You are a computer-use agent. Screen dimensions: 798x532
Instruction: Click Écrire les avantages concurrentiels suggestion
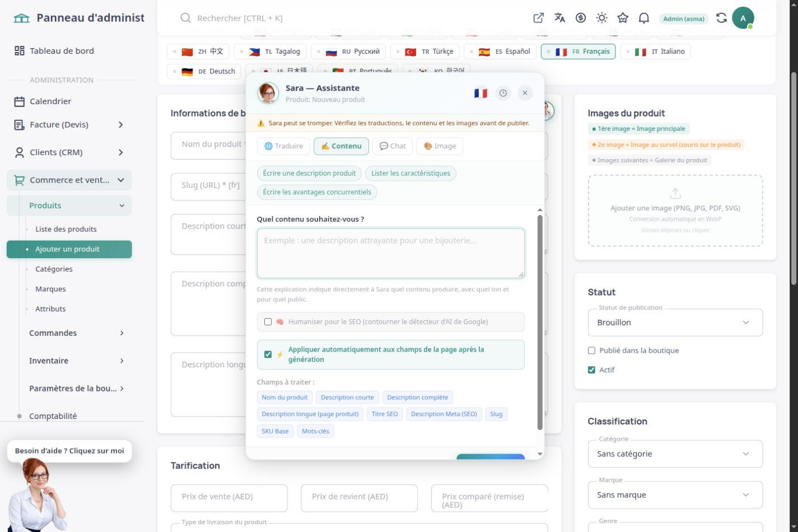tap(317, 192)
